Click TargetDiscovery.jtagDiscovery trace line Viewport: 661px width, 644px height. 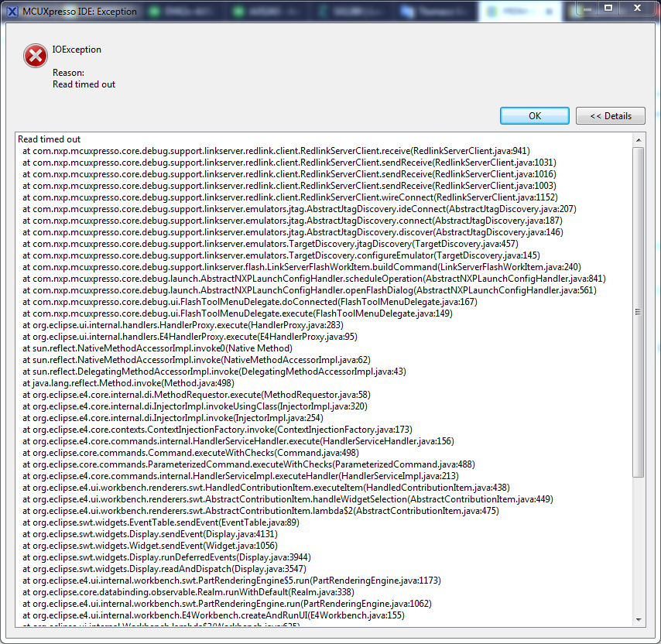(270, 244)
